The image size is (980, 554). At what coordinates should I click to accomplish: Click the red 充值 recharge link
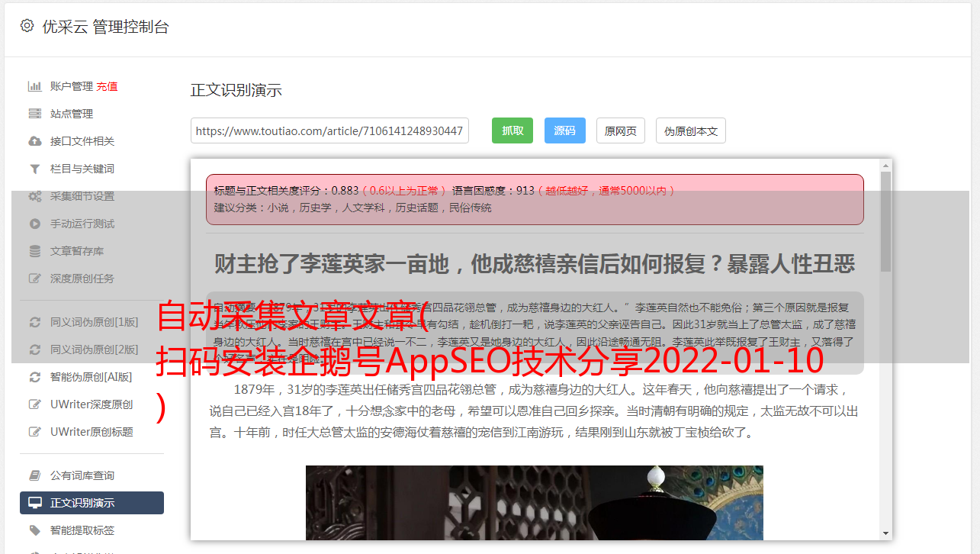point(107,86)
